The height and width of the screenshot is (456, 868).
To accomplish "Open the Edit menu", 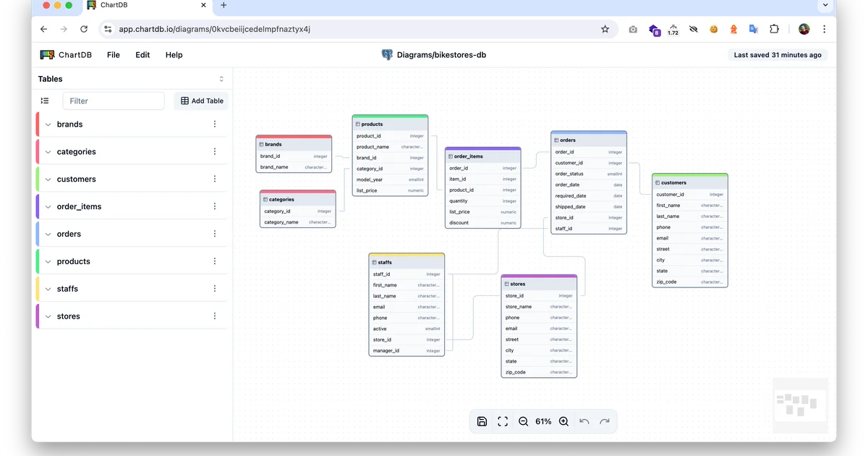I will tap(142, 55).
